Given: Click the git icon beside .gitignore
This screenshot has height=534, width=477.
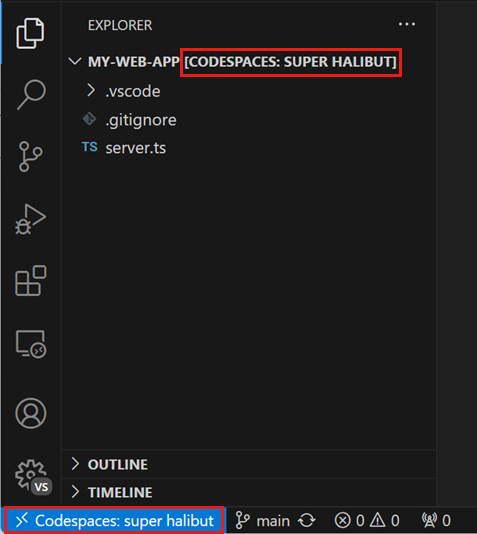Looking at the screenshot, I should [x=89, y=119].
